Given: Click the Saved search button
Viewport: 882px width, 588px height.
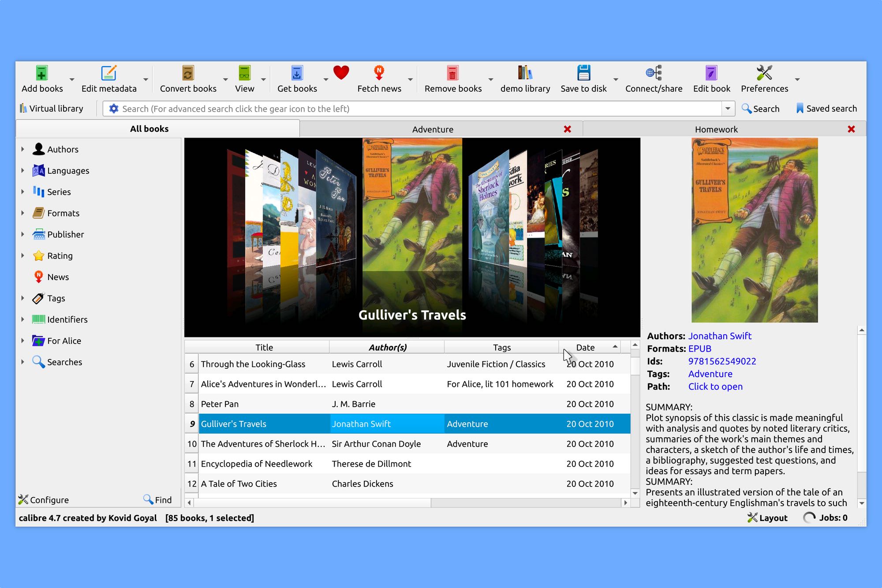Looking at the screenshot, I should click(826, 109).
